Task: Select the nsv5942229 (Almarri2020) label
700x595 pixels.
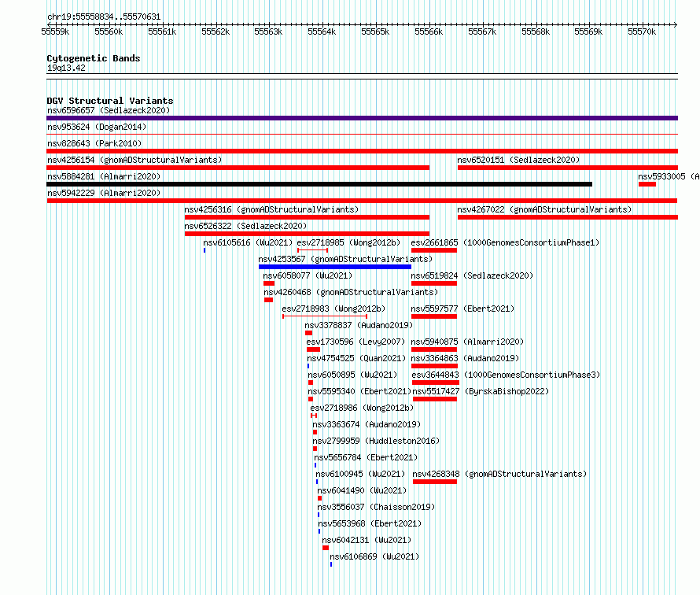Action: 104,193
